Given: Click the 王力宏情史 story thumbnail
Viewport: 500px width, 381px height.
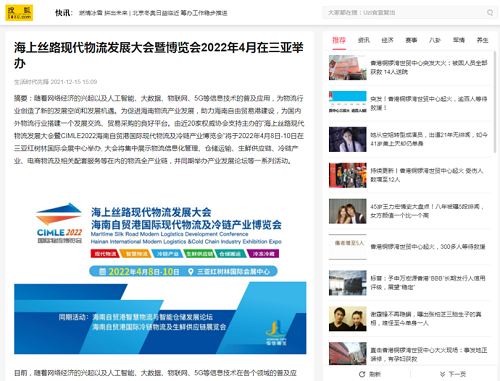Looking at the screenshot, I should pyautogui.click(x=348, y=211).
